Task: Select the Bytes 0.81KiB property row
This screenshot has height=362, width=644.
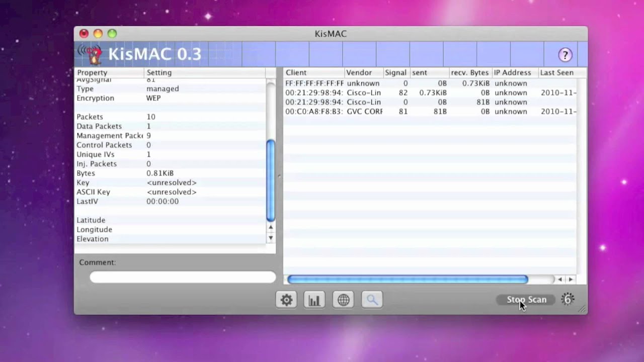Action: 170,173
